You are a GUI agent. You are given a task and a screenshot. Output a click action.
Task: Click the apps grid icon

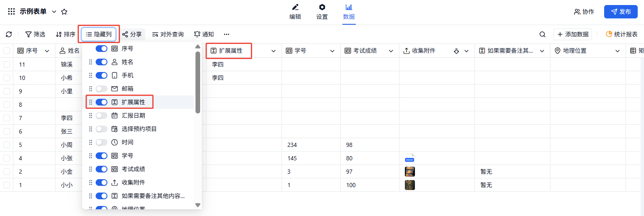coord(11,12)
